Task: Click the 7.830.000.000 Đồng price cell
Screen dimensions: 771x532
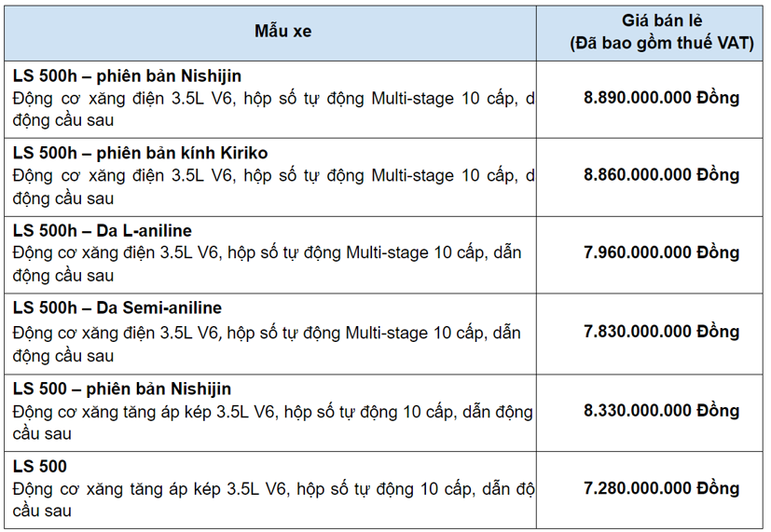Action: click(x=661, y=332)
